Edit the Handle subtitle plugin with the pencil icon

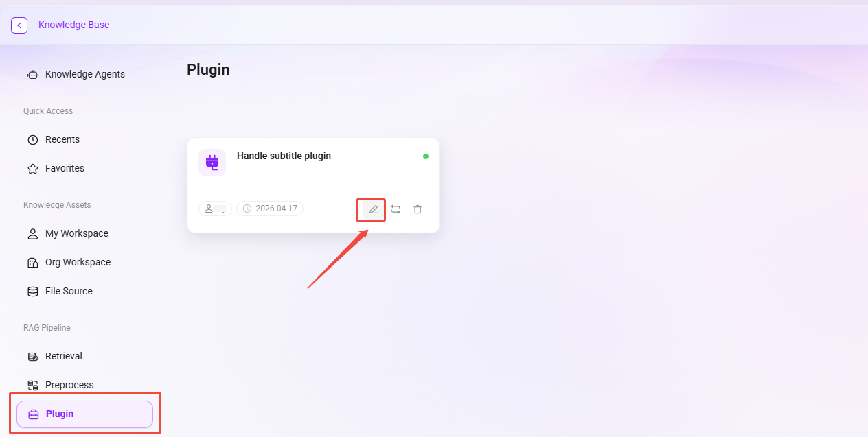(373, 209)
